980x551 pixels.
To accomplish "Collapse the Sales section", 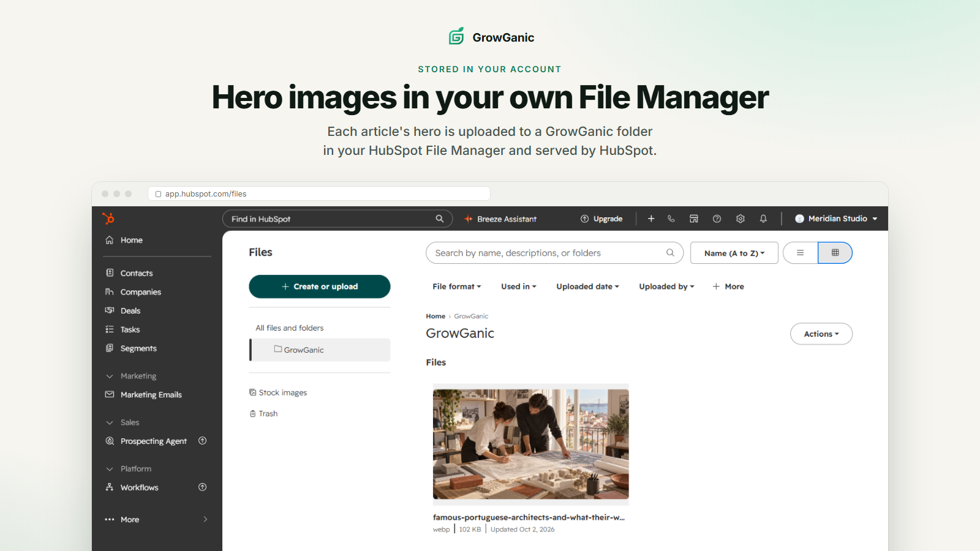I will (x=123, y=422).
